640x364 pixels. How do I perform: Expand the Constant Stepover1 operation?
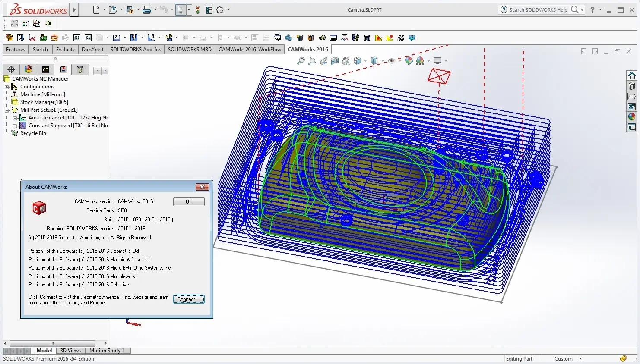[15, 126]
